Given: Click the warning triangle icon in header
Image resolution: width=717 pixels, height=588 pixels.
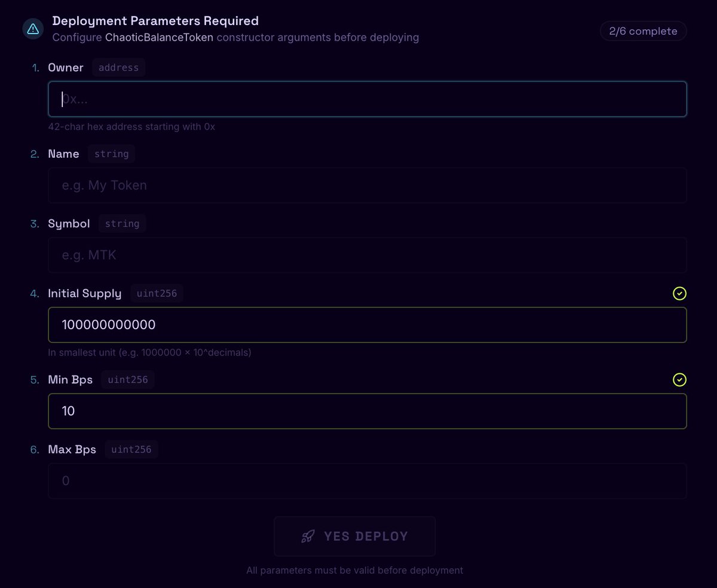Looking at the screenshot, I should [33, 29].
